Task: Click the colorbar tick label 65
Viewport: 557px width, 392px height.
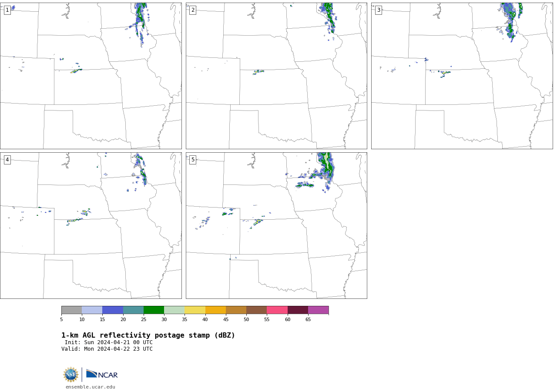Action: pos(308,320)
